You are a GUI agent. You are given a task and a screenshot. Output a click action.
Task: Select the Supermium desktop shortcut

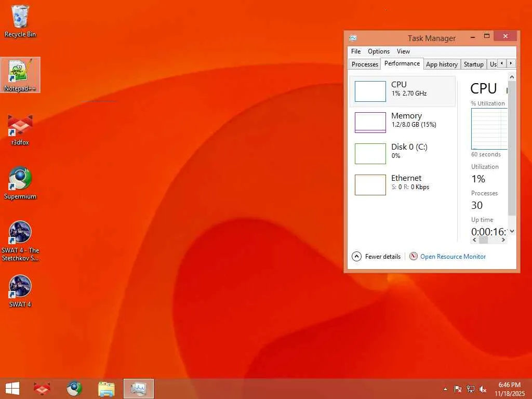pyautogui.click(x=20, y=183)
